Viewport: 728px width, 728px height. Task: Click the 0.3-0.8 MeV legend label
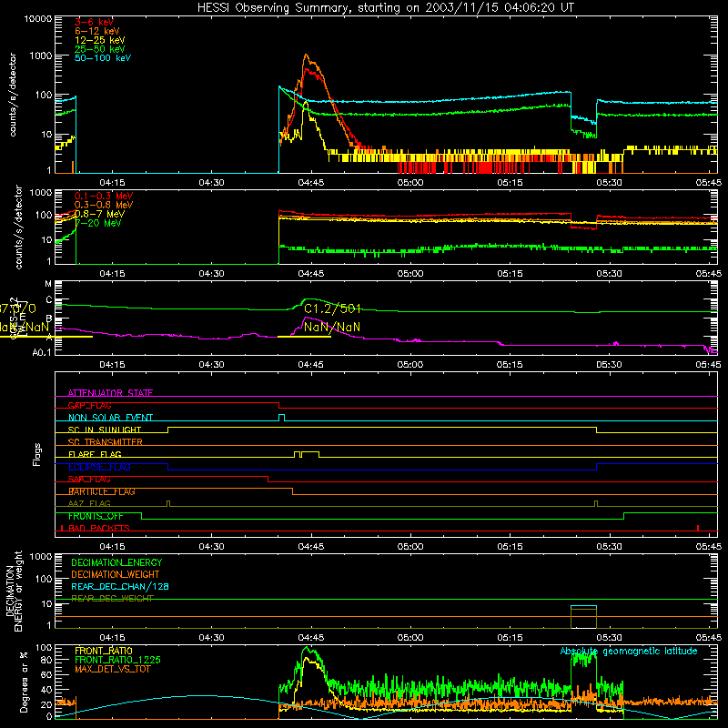[104, 205]
